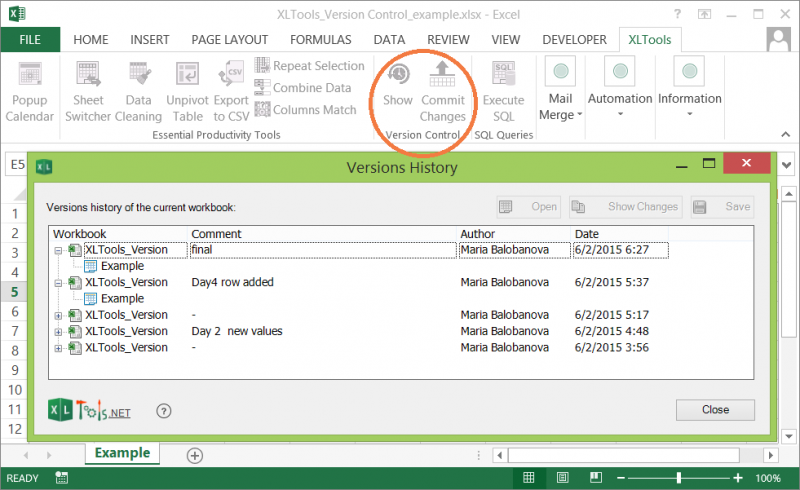Click the help question mark icon

(x=165, y=410)
